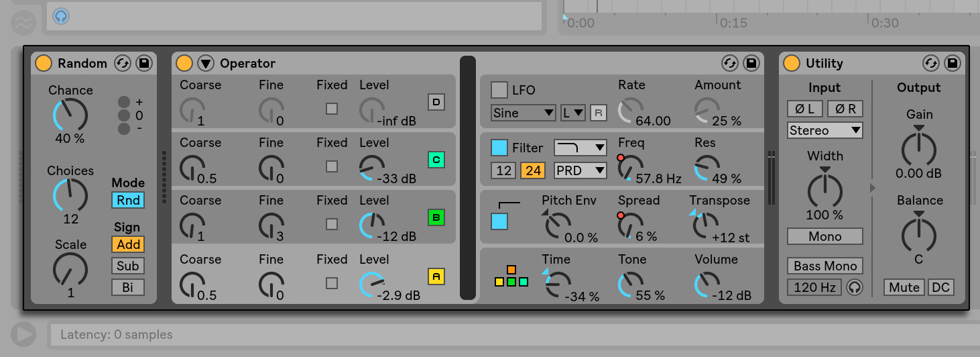Click the Filter Freq knob
The width and height of the screenshot is (980, 357).
631,167
